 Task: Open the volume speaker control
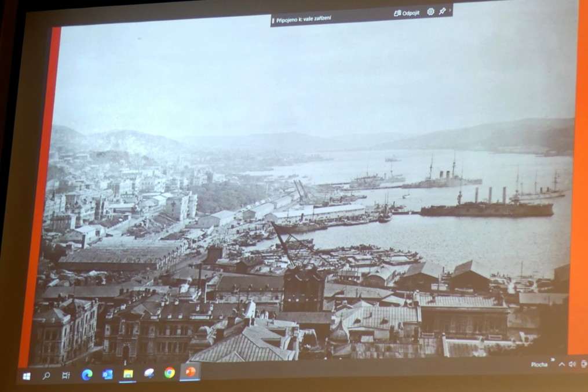(x=572, y=364)
